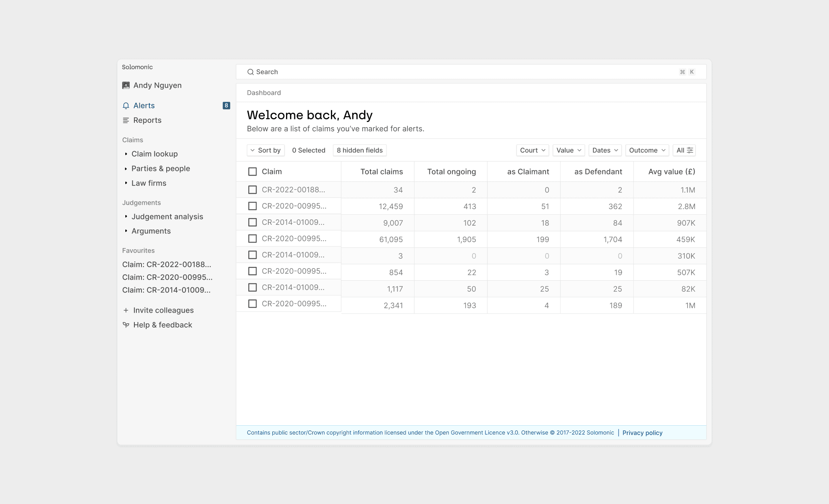Tick the checkbox for CR-2022-00188 row
This screenshot has height=504, width=829.
253,190
